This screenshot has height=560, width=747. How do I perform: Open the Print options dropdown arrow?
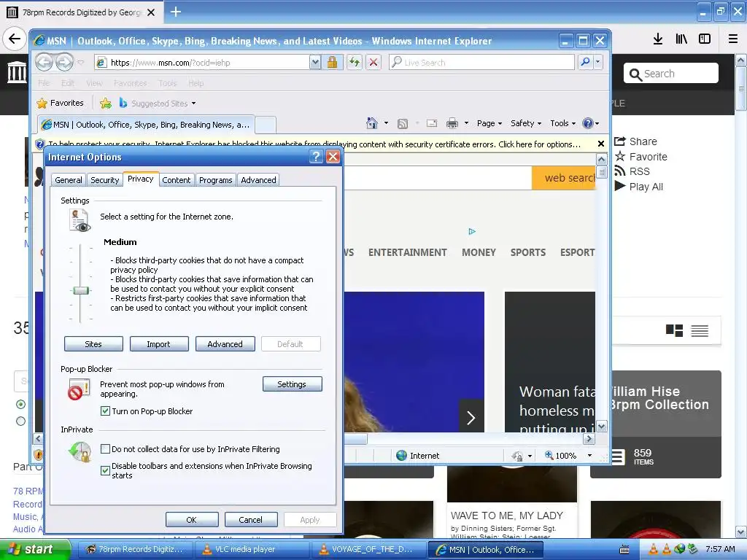[466, 123]
